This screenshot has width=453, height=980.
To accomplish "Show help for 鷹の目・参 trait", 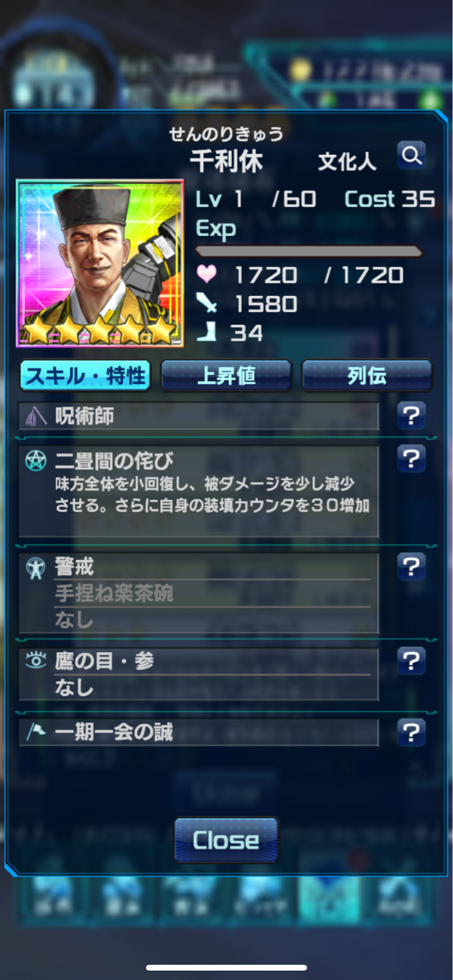I will coord(411,661).
